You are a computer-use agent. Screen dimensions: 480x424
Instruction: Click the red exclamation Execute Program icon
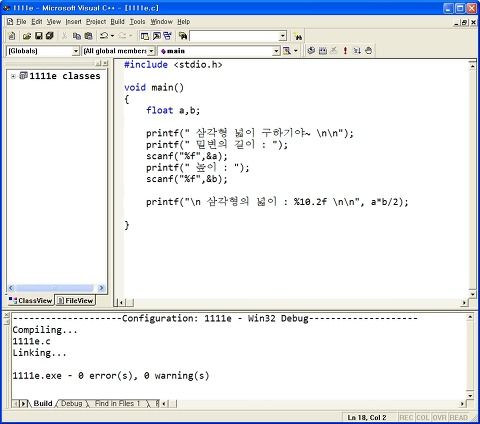coord(345,51)
